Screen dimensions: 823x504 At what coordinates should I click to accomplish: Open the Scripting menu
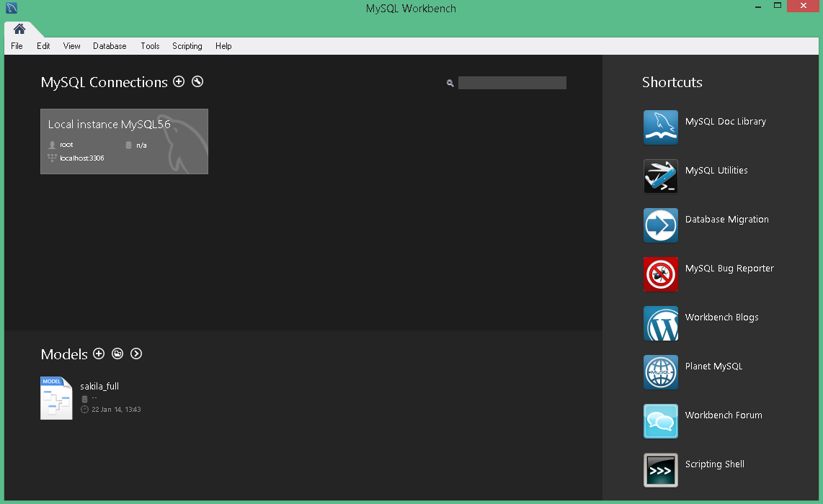[187, 46]
